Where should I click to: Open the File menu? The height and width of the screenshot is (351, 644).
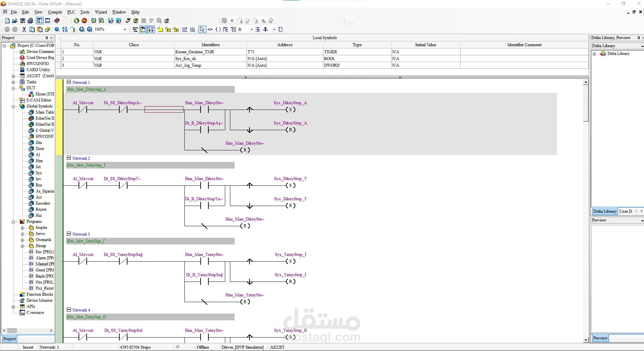(14, 12)
